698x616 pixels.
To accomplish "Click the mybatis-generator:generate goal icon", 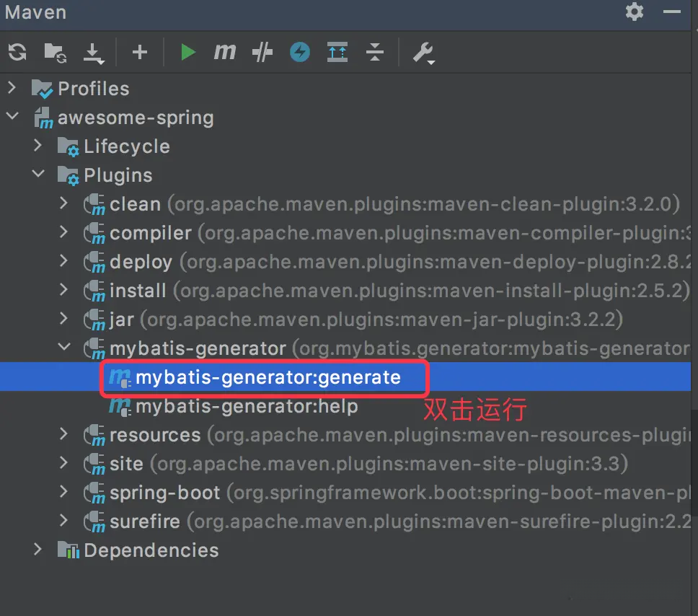I will (x=120, y=378).
